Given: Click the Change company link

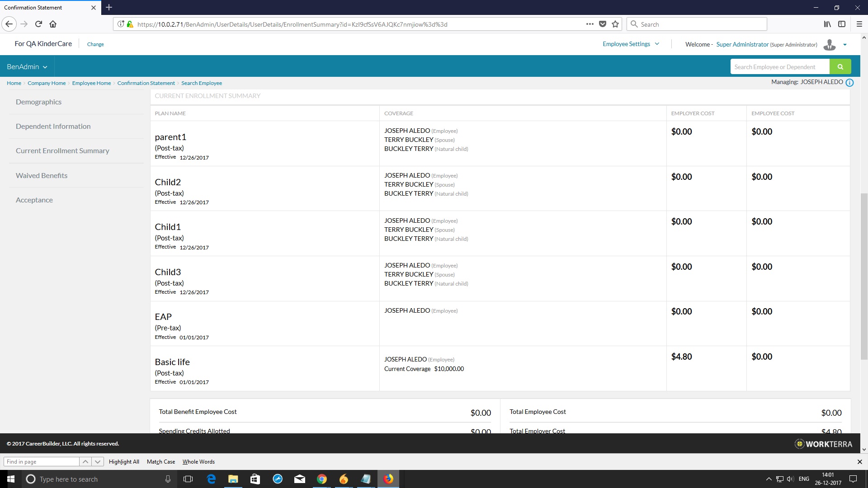Looking at the screenshot, I should coord(95,44).
